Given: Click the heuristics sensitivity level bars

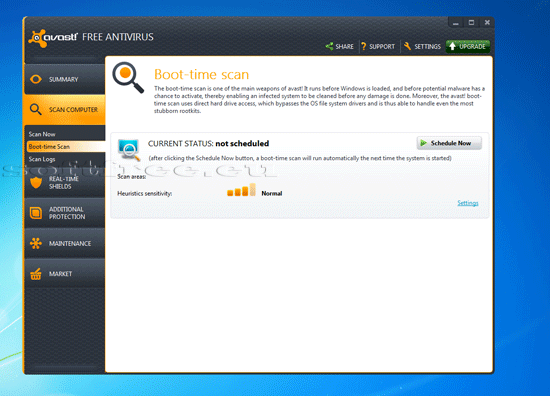Looking at the screenshot, I should [x=241, y=190].
